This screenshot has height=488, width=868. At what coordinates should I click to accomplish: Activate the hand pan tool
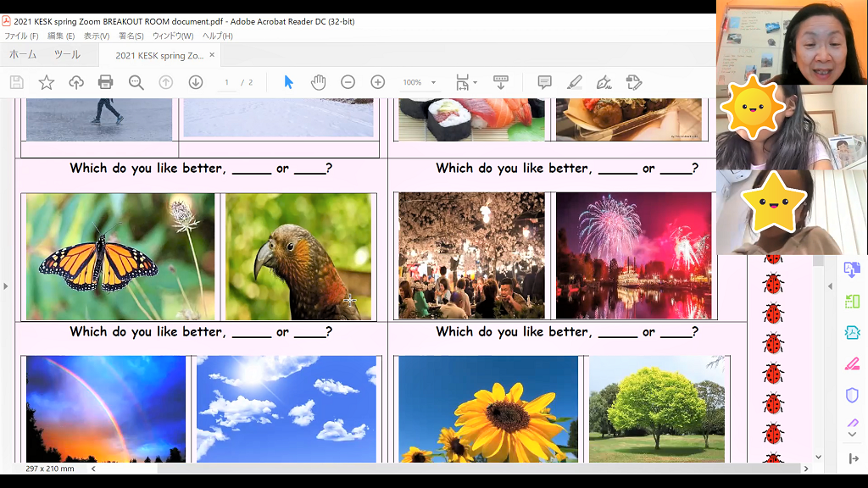coord(318,82)
